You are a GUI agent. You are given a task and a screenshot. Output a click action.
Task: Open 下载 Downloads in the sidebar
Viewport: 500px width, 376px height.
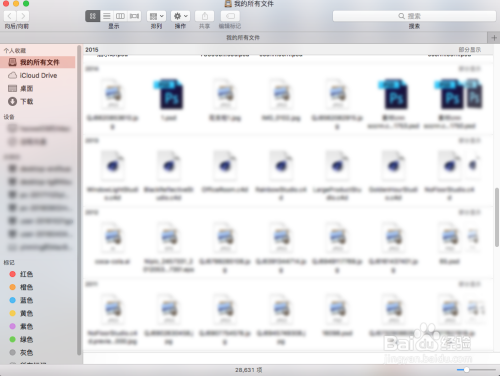[x=38, y=101]
